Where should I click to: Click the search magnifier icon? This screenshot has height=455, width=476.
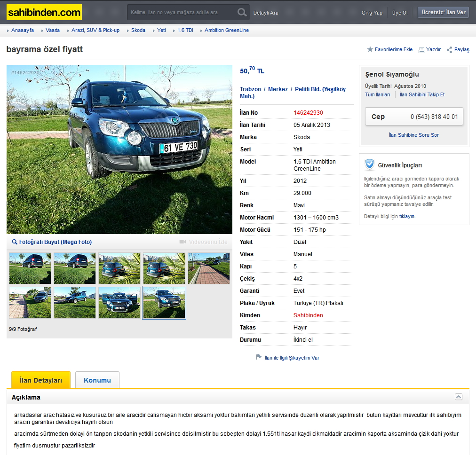pos(242,12)
